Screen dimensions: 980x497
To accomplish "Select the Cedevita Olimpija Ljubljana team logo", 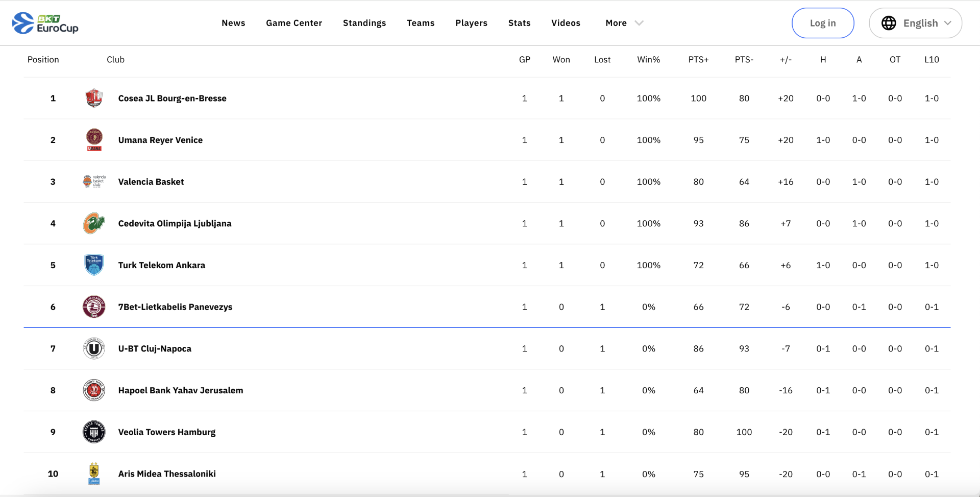I will tap(94, 223).
